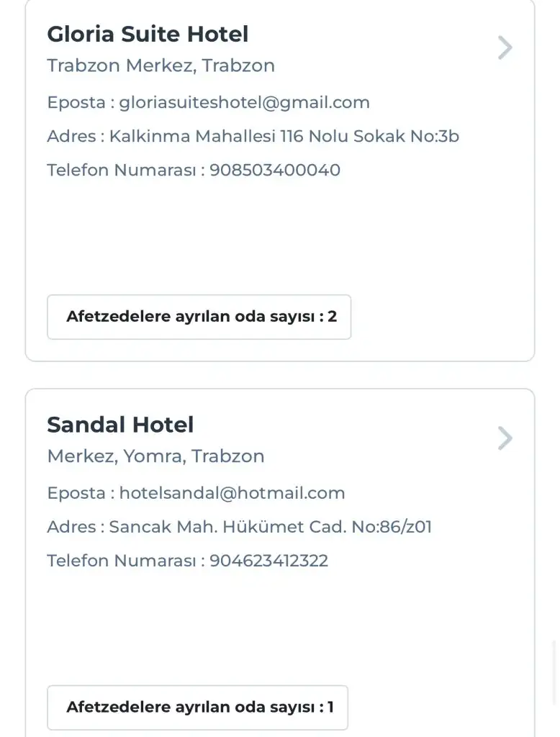This screenshot has height=737, width=560.
Task: Dial phone number 904623412322
Action: coord(268,561)
